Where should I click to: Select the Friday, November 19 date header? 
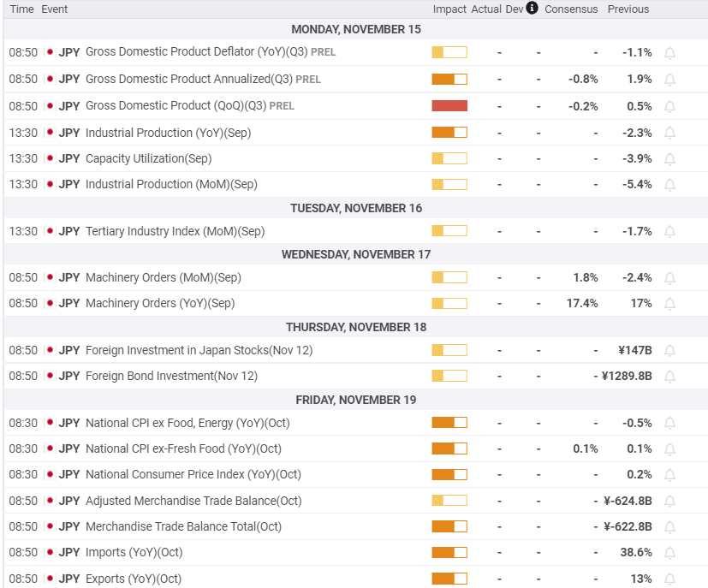coord(355,400)
